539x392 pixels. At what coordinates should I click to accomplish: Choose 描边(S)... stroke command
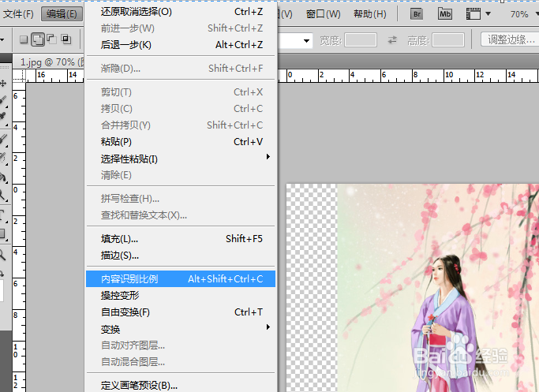(x=181, y=256)
